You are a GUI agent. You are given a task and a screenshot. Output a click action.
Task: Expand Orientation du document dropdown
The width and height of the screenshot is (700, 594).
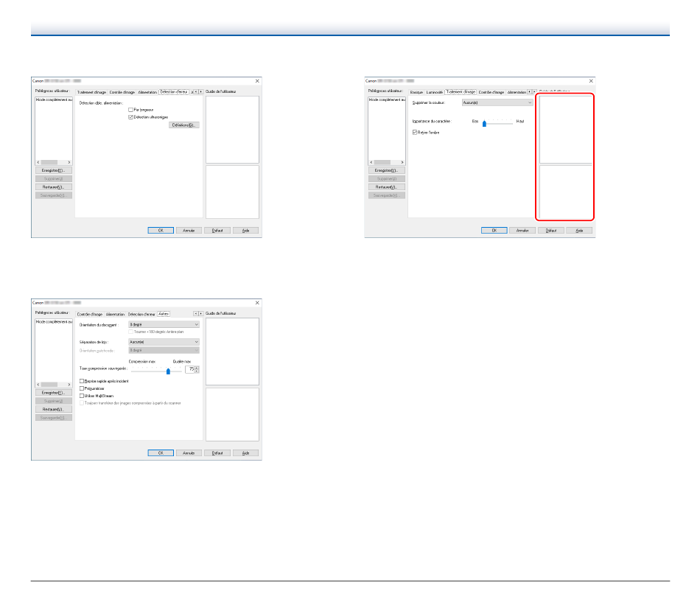pos(164,325)
